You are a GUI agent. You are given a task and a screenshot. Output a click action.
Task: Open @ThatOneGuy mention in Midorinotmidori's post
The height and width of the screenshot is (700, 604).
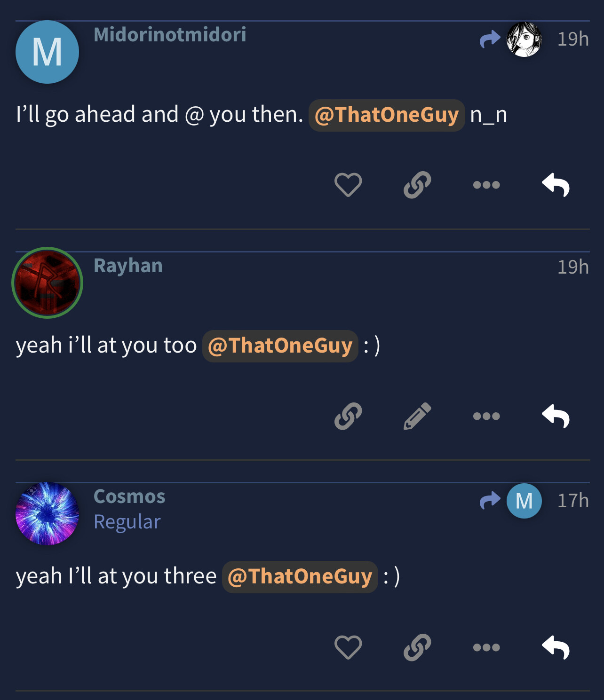point(387,115)
